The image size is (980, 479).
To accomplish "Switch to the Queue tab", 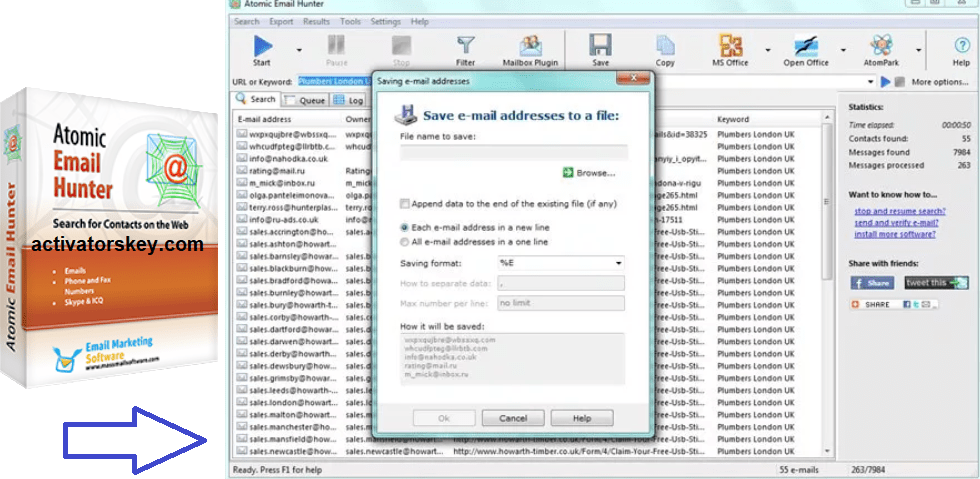I will pos(305,100).
